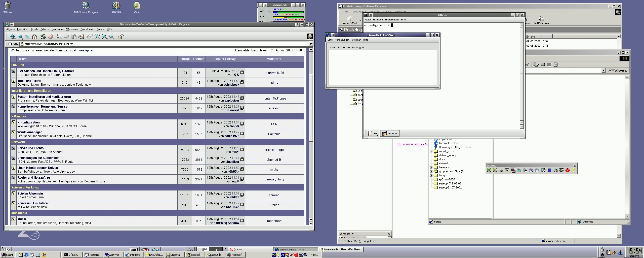Click the status icon beside the Windowmanager forum

(13, 132)
